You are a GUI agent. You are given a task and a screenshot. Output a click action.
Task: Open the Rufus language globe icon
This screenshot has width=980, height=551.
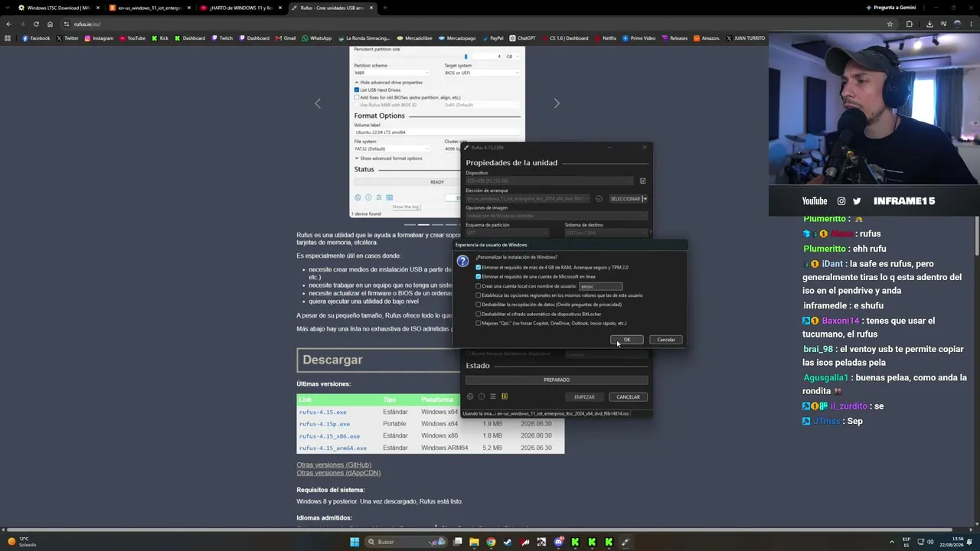(x=470, y=396)
